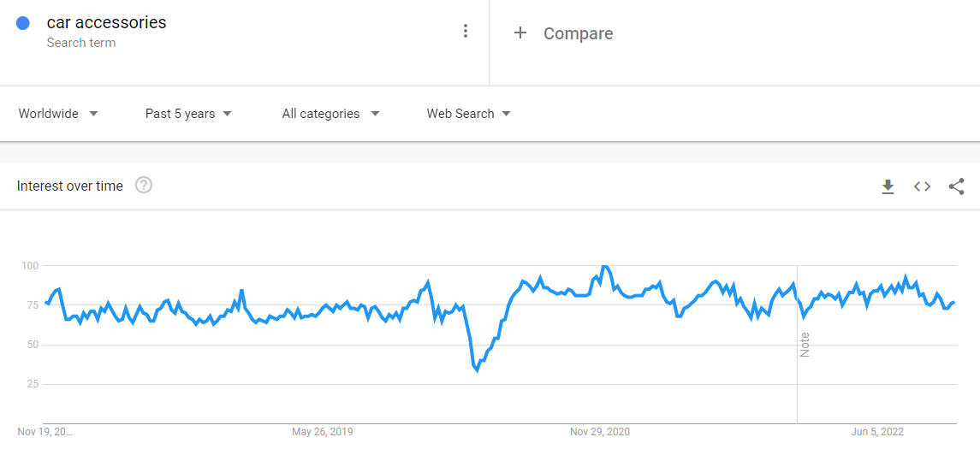
Task: Open the Web Search type dropdown
Action: pos(468,114)
